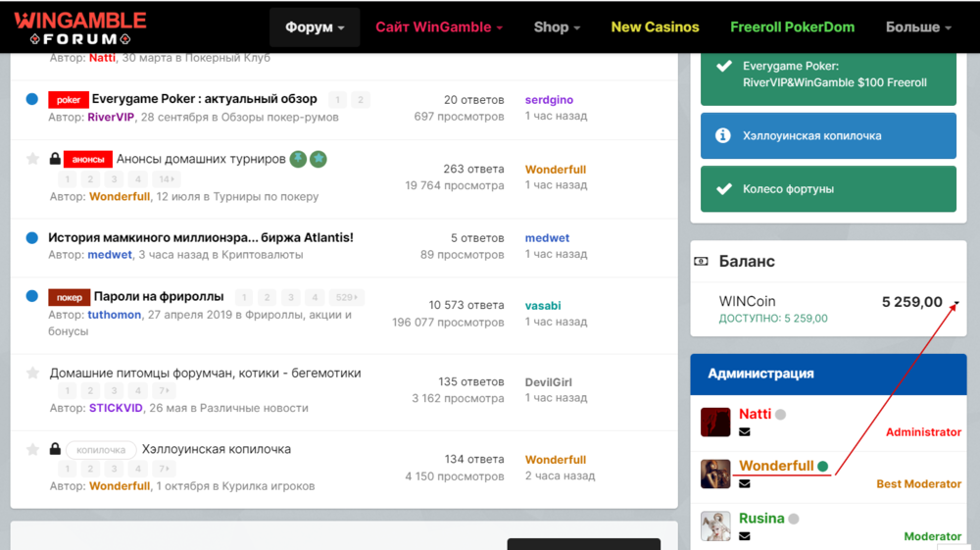The image size is (980, 550).
Task: Toggle the star on Домашние питомцы форумчан topic
Action: pos(32,374)
